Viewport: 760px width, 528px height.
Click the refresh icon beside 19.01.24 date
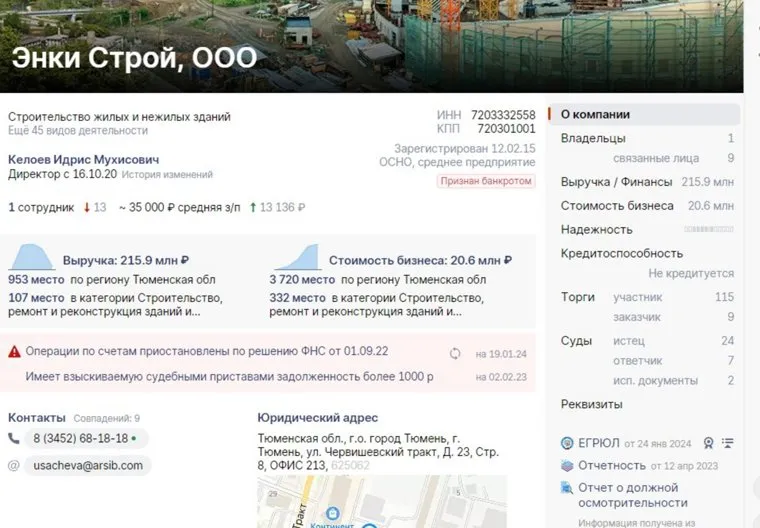(456, 353)
